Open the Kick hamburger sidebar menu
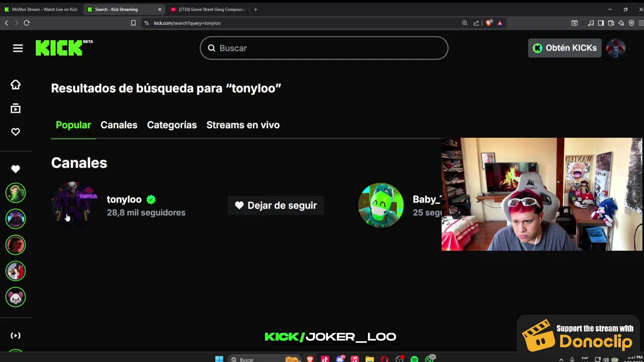Viewport: 644px width, 362px height. 18,48
